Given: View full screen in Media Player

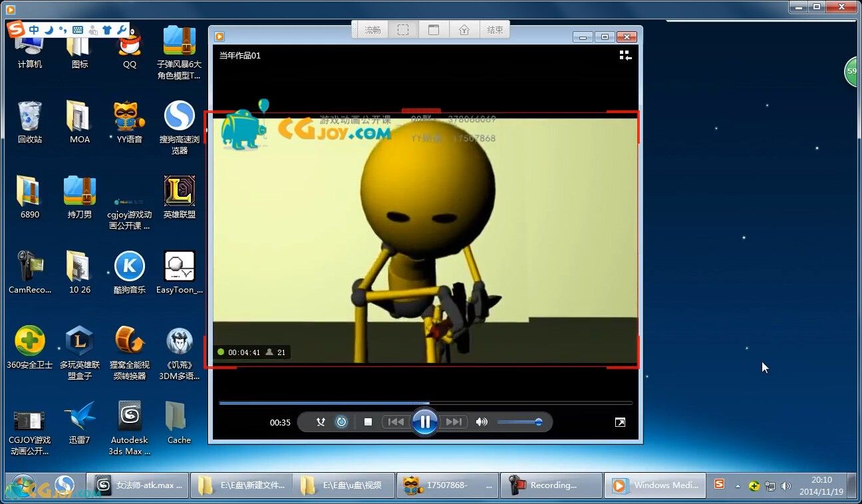Looking at the screenshot, I should click(x=620, y=422).
